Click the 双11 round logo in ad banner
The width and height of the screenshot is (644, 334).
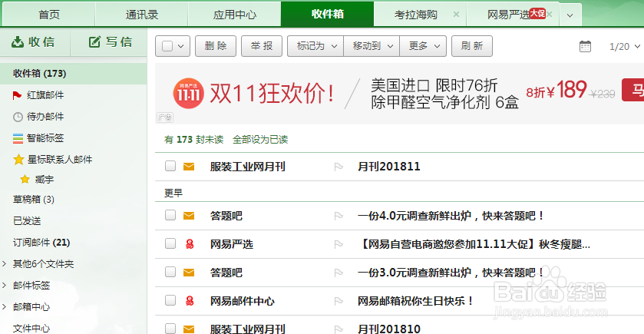pyautogui.click(x=188, y=94)
